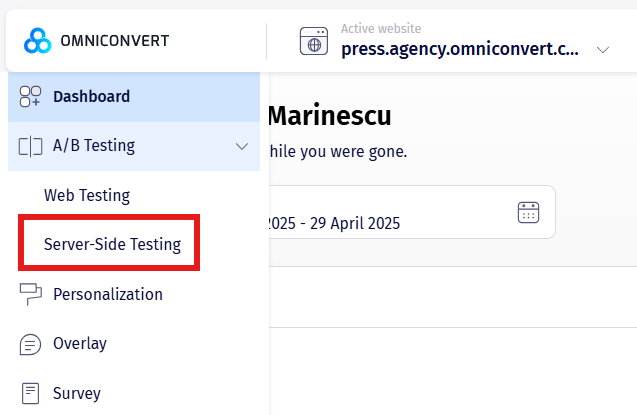
Task: Open the Overlay section
Action: [80, 344]
